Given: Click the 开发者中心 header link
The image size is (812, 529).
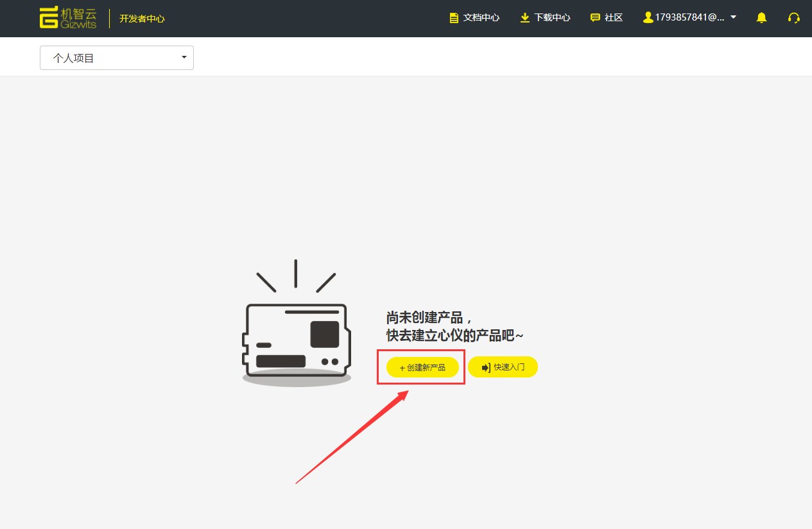Looking at the screenshot, I should coord(142,19).
